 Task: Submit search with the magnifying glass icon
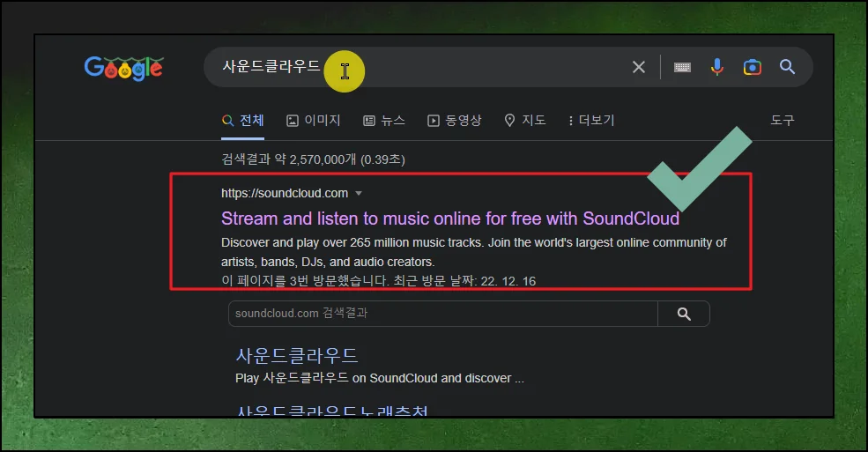(787, 67)
